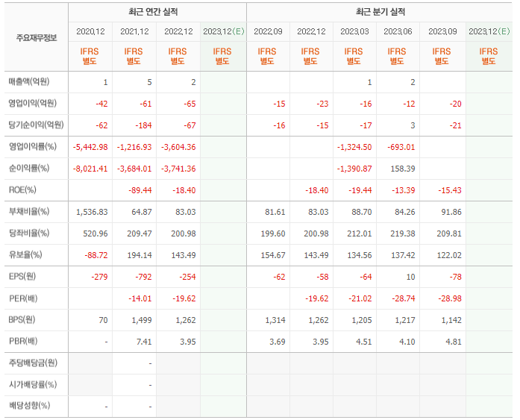
Task: Click the PER(배) row label
Action: point(23,298)
